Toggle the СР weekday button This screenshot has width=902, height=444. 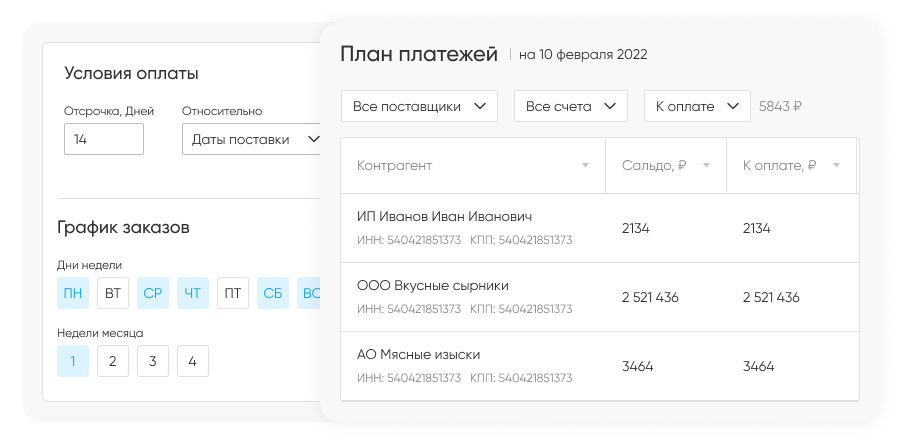pos(153,293)
